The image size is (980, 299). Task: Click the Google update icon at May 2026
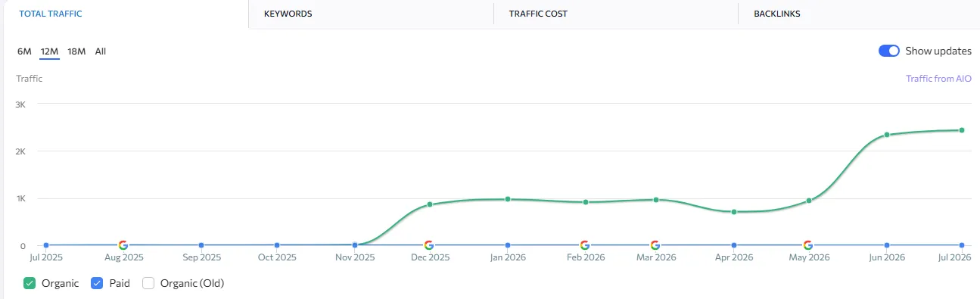[x=808, y=245]
